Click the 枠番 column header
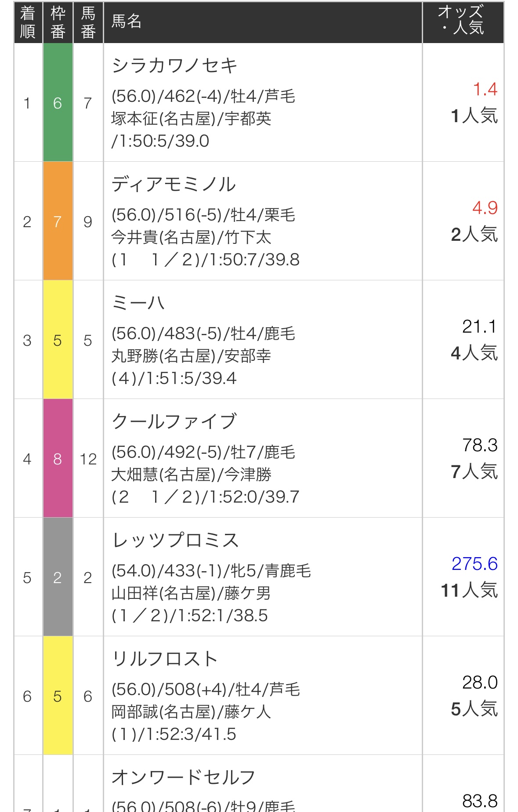This screenshot has height=812, width=518. point(58,22)
